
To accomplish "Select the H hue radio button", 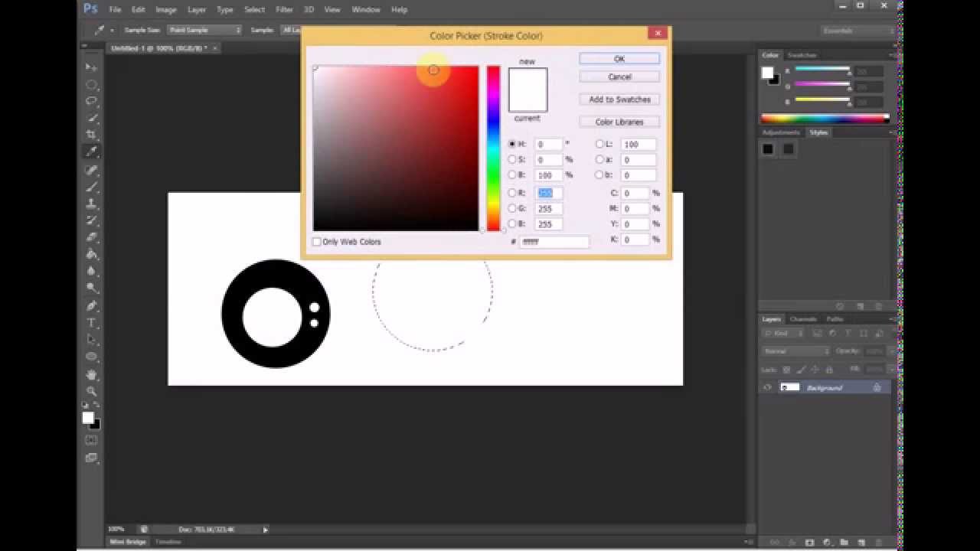I will pos(512,144).
